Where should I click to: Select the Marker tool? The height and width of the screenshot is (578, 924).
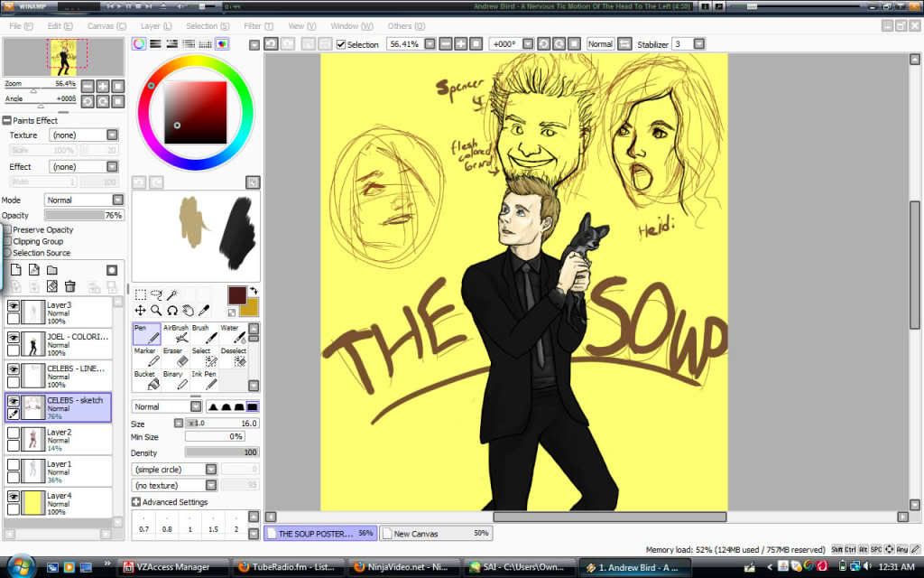(x=147, y=357)
